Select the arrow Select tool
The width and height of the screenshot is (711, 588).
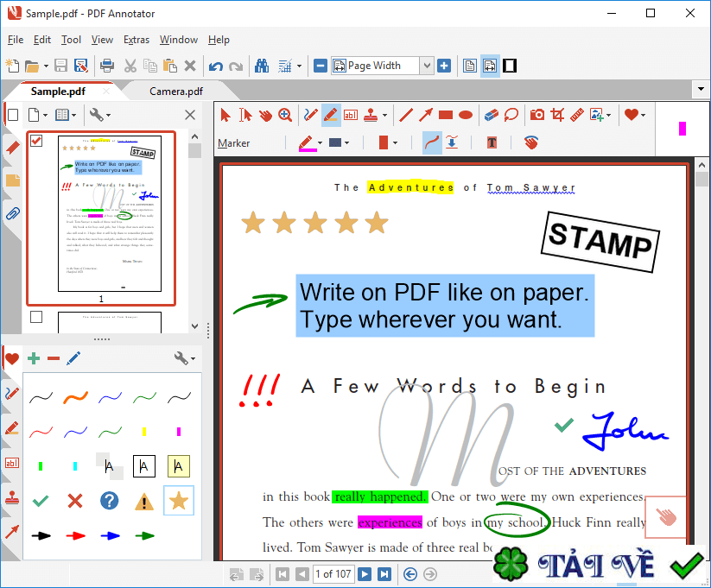(225, 115)
